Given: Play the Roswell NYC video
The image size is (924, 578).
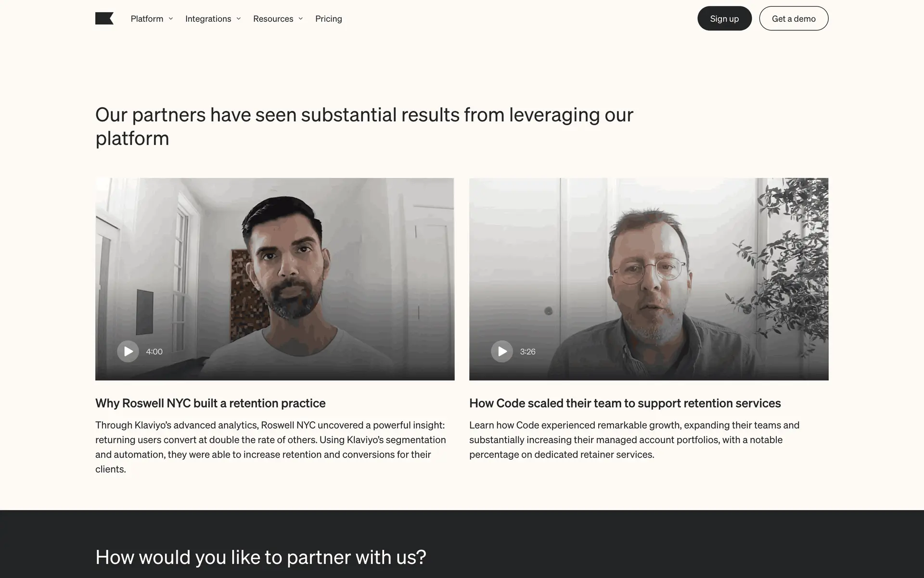Looking at the screenshot, I should pyautogui.click(x=128, y=352).
